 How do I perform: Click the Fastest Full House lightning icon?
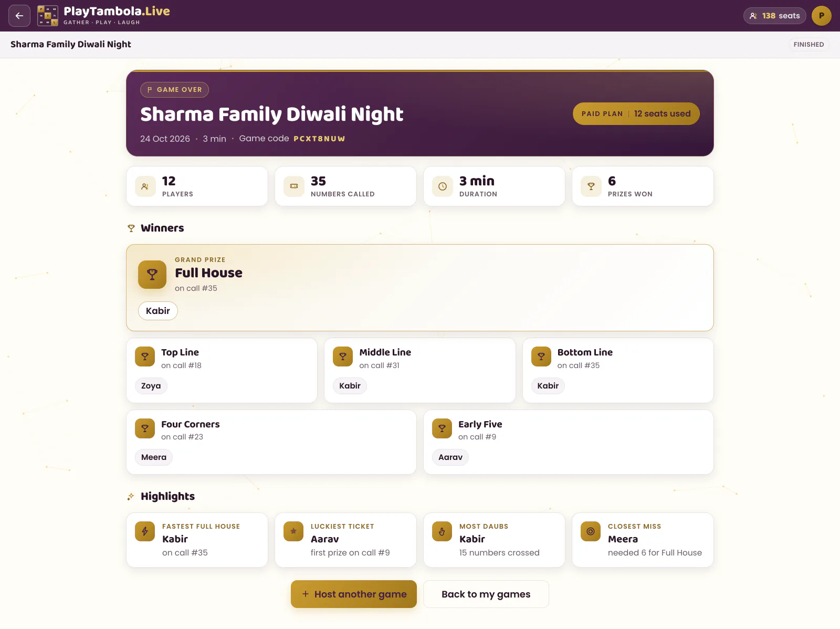(145, 531)
